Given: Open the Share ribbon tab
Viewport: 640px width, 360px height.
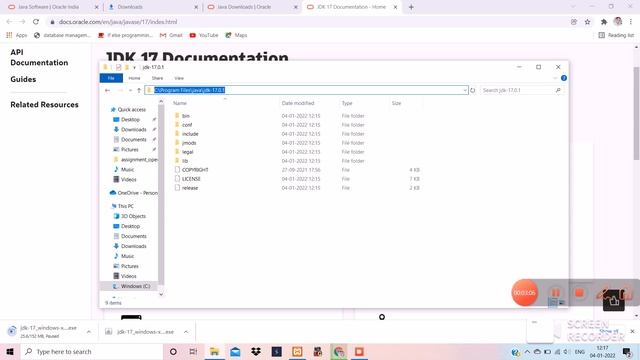Looking at the screenshot, I should 157,78.
